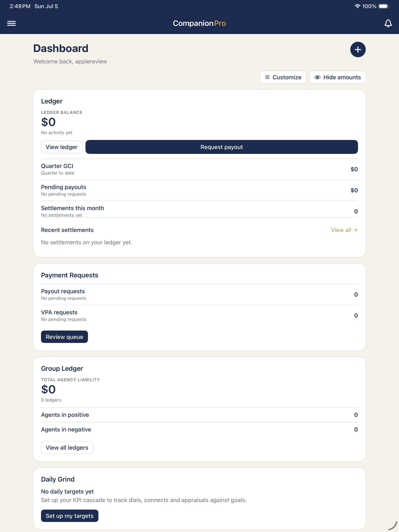Tap the Daily Grind card title
This screenshot has width=399, height=532.
(x=58, y=479)
